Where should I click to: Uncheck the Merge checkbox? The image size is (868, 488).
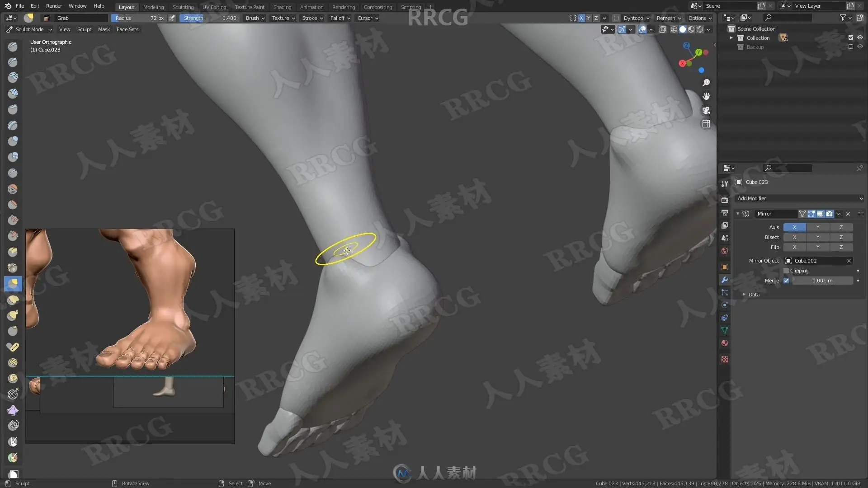point(786,281)
